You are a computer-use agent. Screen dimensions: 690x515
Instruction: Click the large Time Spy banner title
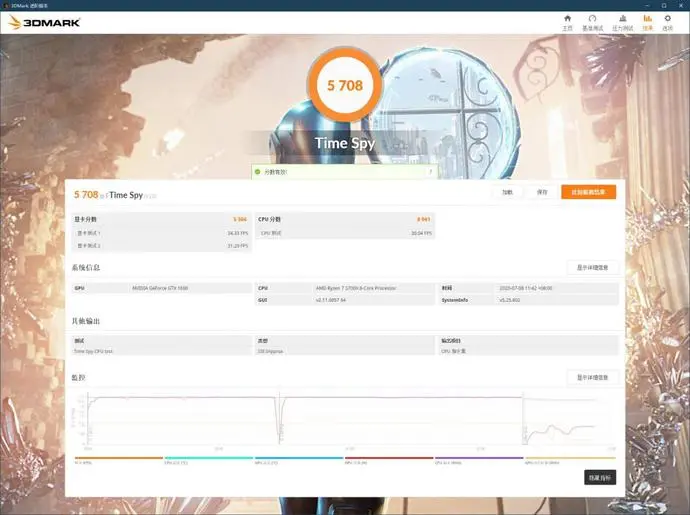345,143
